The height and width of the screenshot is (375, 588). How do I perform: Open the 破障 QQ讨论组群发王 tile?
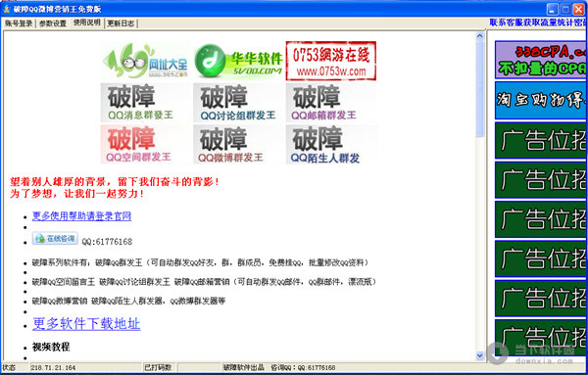(238, 102)
